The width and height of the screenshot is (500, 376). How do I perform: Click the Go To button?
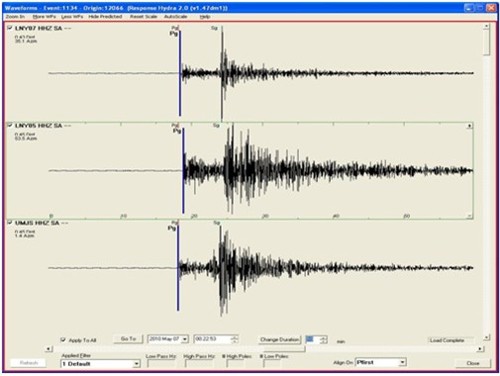coord(128,339)
